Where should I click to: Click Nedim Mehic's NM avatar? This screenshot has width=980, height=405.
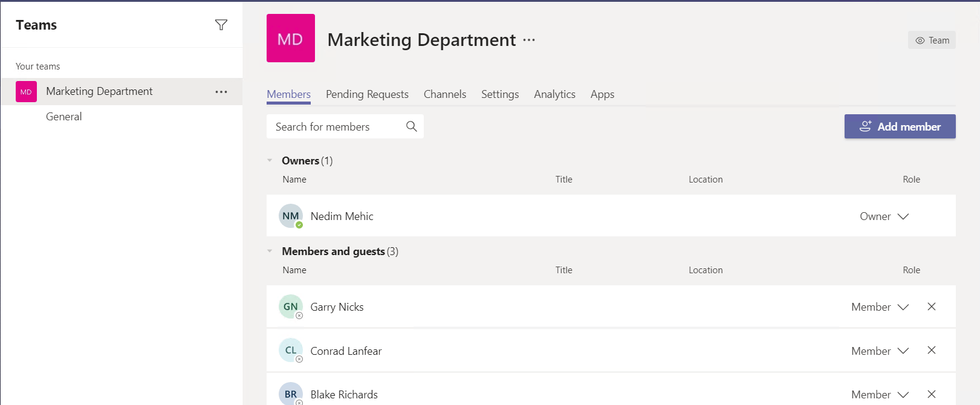click(291, 216)
